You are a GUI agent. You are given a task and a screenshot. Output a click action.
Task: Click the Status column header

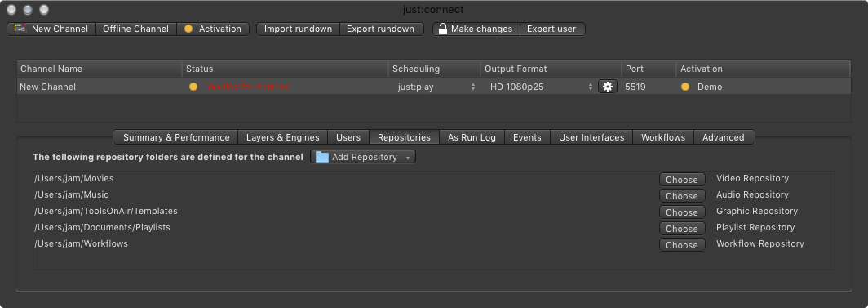pos(285,69)
